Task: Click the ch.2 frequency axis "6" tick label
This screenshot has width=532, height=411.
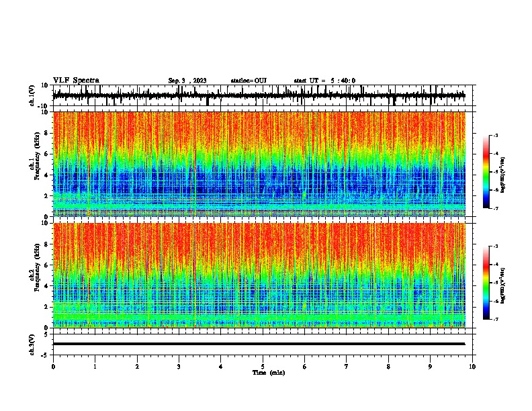Action: click(47, 265)
